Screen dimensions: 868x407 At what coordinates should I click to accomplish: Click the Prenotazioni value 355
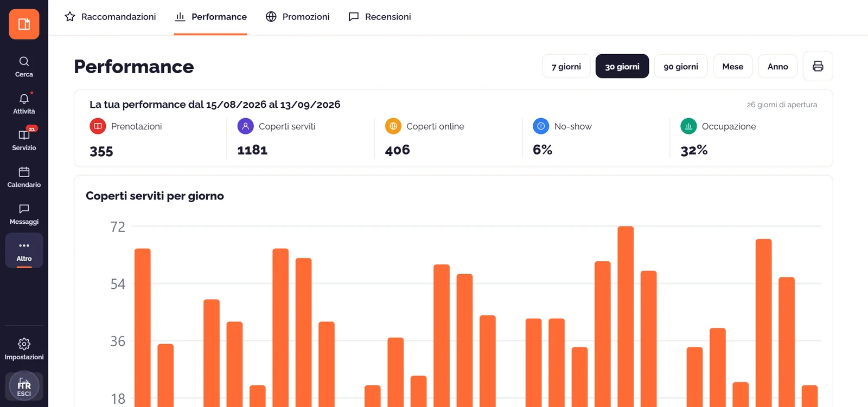(101, 151)
